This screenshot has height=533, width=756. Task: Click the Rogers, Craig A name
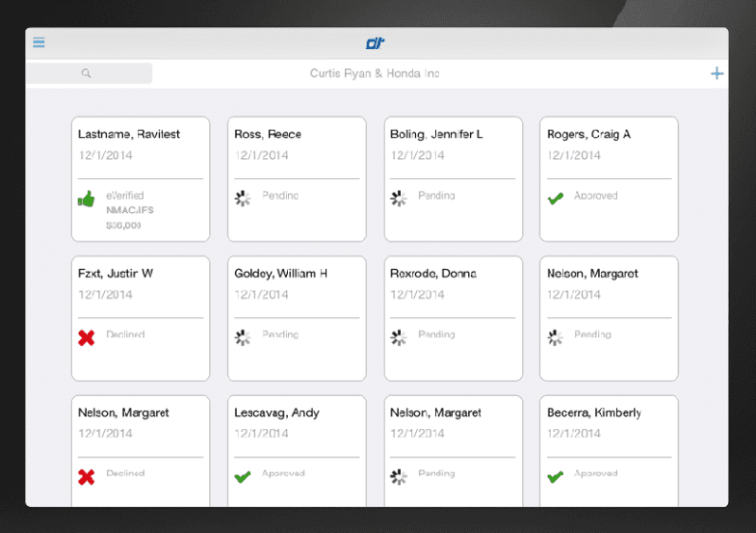(588, 134)
